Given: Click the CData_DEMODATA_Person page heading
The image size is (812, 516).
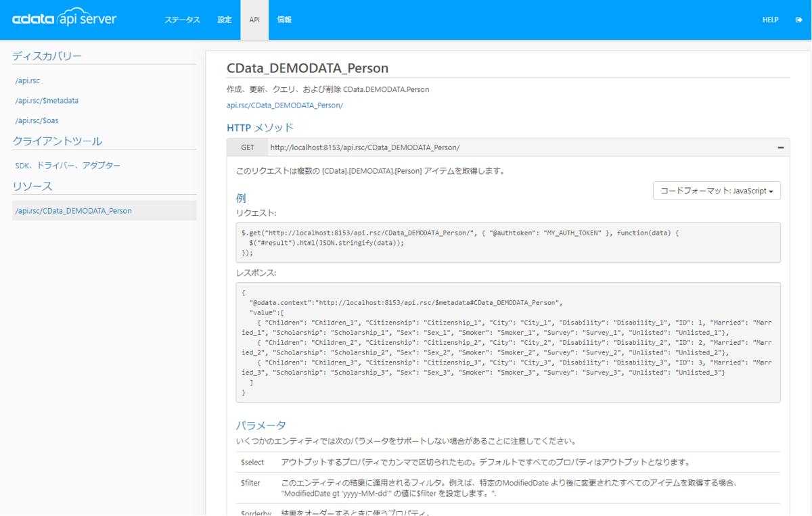Looking at the screenshot, I should pyautogui.click(x=307, y=68).
